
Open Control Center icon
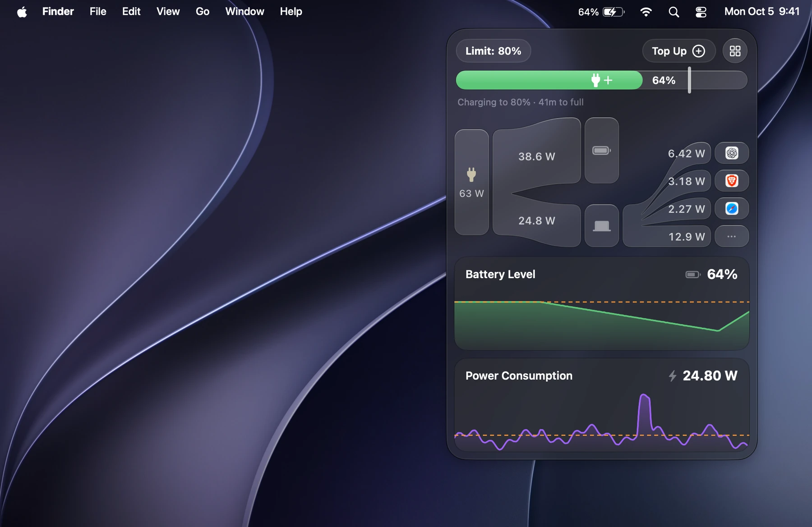(x=701, y=12)
